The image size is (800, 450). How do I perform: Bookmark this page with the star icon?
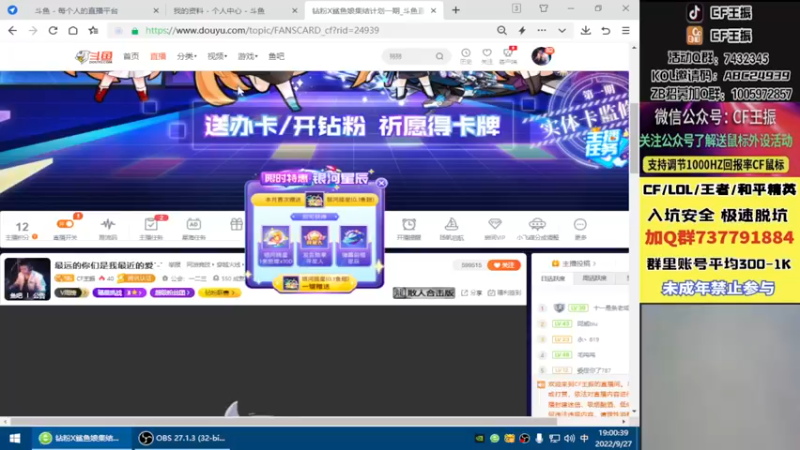pyautogui.click(x=93, y=31)
